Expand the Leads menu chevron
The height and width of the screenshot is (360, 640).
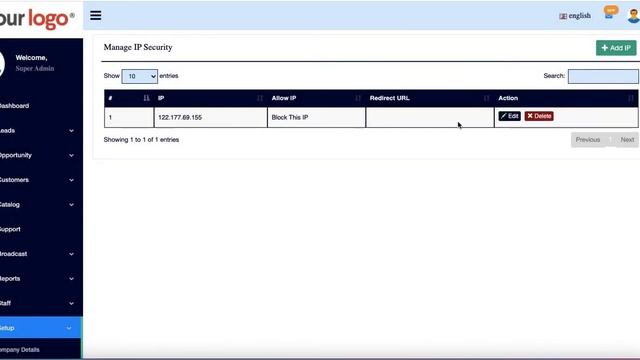(x=71, y=131)
